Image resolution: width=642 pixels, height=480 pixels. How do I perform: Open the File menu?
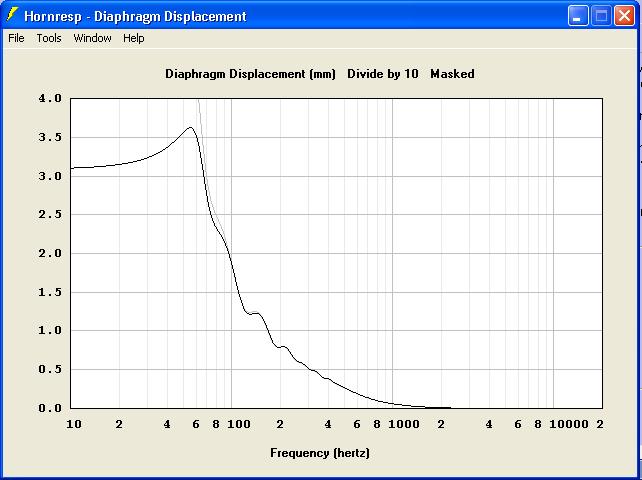[16, 38]
